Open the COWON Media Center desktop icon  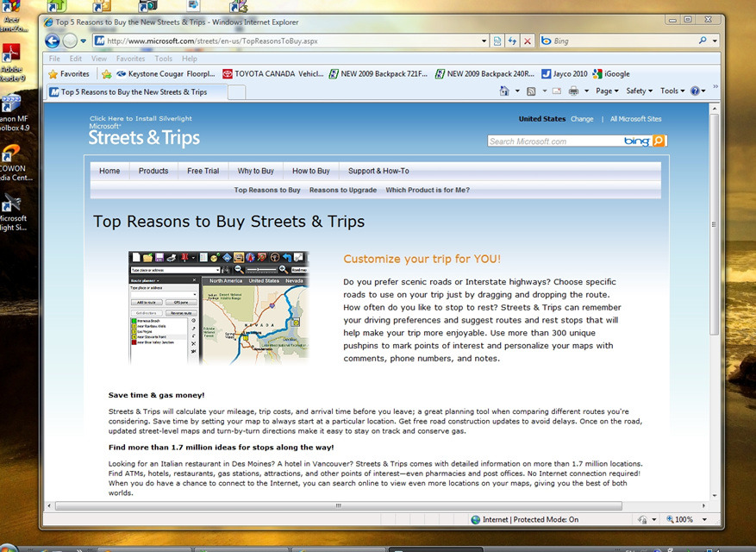(14, 163)
